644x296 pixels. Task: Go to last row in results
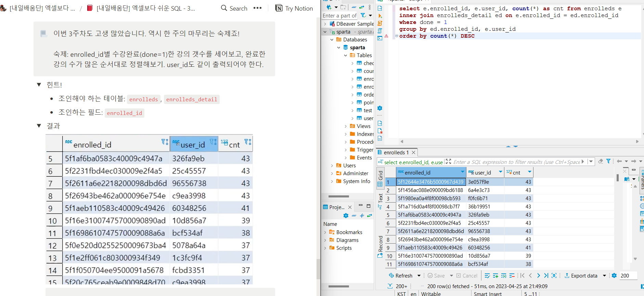[546, 275]
